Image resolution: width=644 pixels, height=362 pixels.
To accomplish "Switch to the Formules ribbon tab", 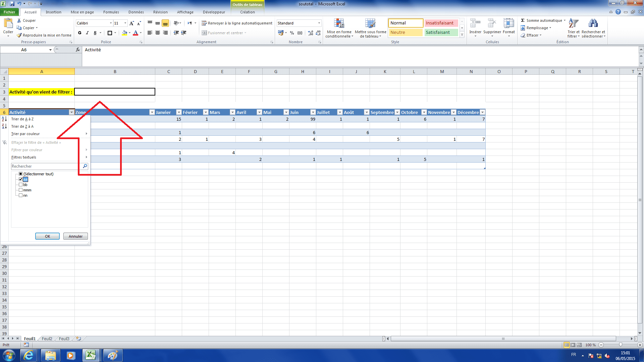I will pos(111,12).
